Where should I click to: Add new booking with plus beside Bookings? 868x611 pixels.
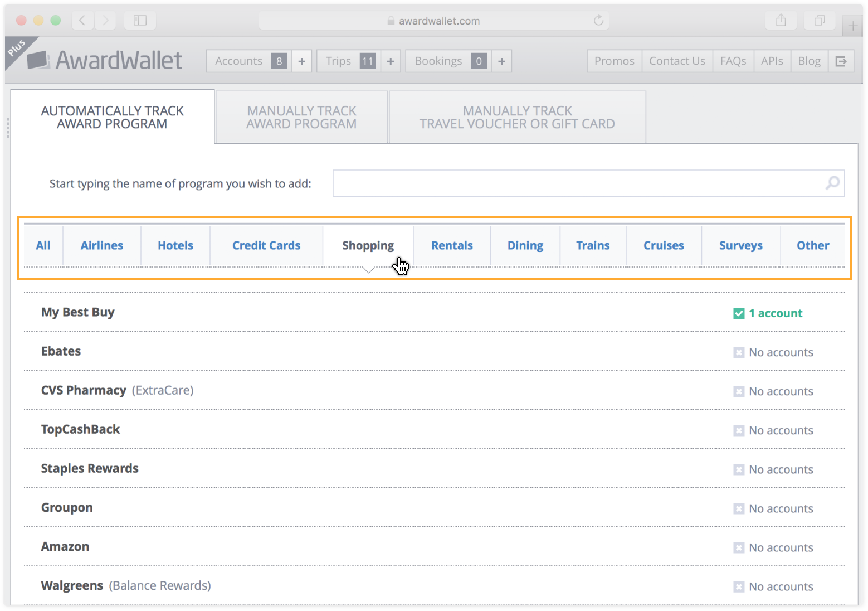pyautogui.click(x=501, y=61)
